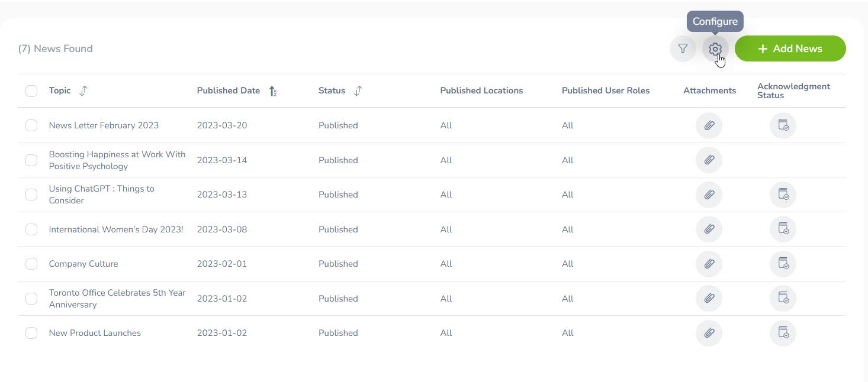The width and height of the screenshot is (868, 382).
Task: Open the filter funnel icon
Action: [x=683, y=48]
